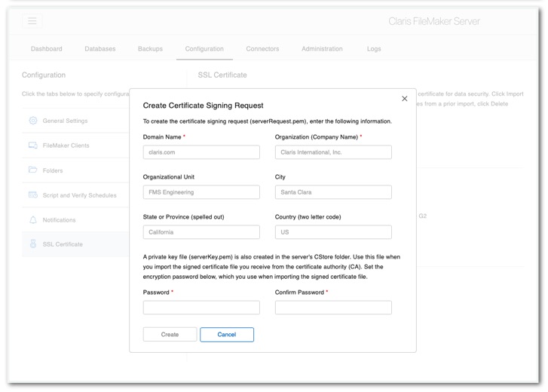Click the Folders folder icon
548x392 pixels.
33,170
